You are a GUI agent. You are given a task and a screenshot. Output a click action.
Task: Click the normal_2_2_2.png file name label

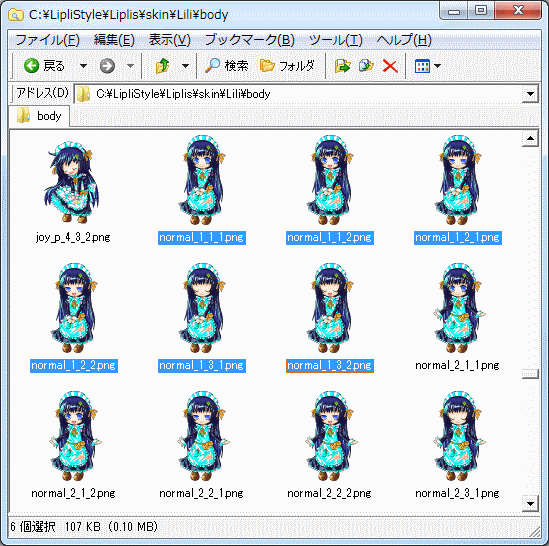(x=329, y=493)
